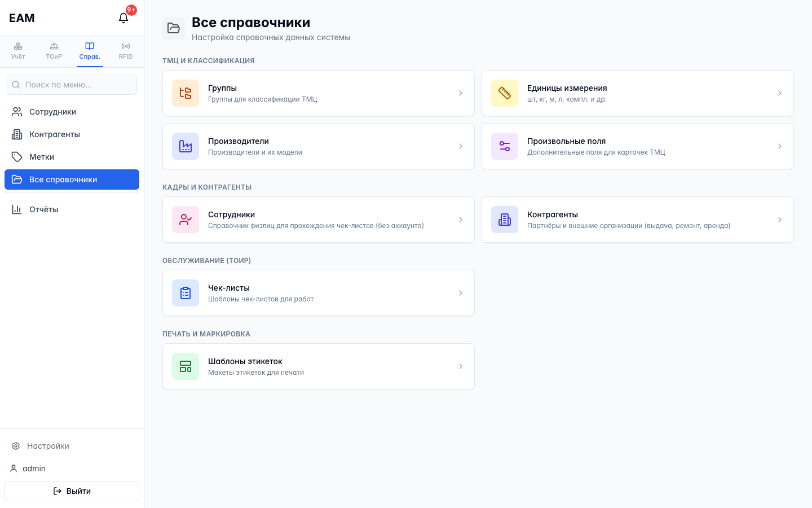
Task: Open Контрагенты in the sidebar
Action: tap(72, 134)
